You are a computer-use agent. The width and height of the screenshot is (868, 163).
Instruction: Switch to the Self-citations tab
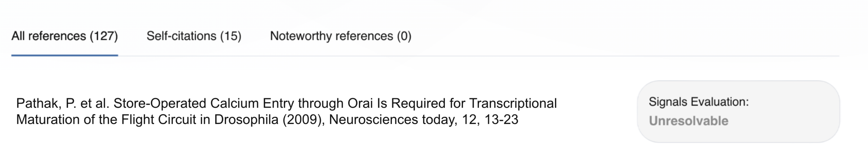(x=194, y=36)
